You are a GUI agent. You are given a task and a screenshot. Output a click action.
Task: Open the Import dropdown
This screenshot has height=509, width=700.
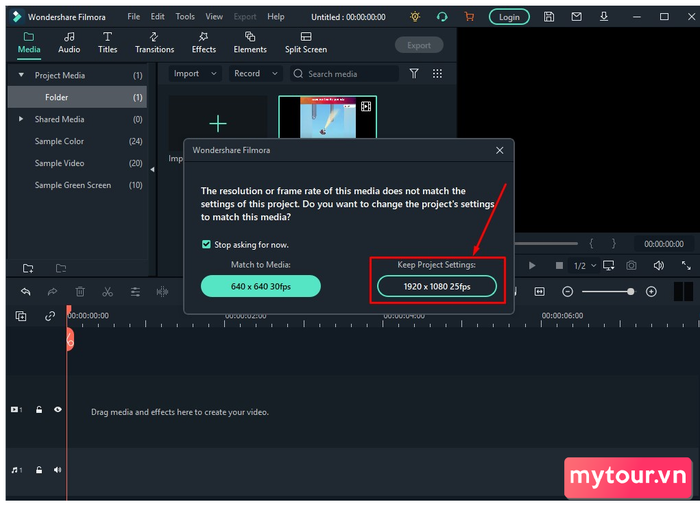(195, 74)
